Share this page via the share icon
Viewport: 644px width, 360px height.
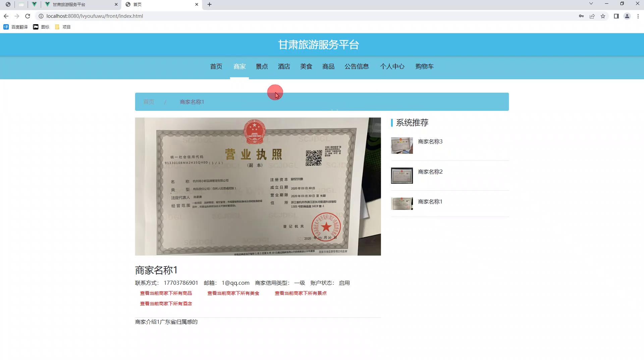click(x=592, y=16)
